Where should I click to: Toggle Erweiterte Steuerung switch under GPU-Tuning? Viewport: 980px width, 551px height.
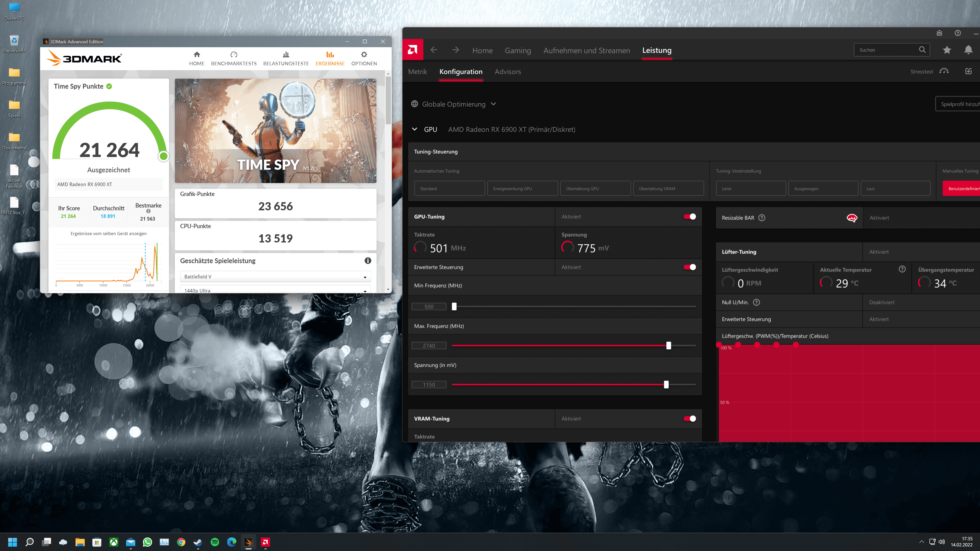(689, 267)
